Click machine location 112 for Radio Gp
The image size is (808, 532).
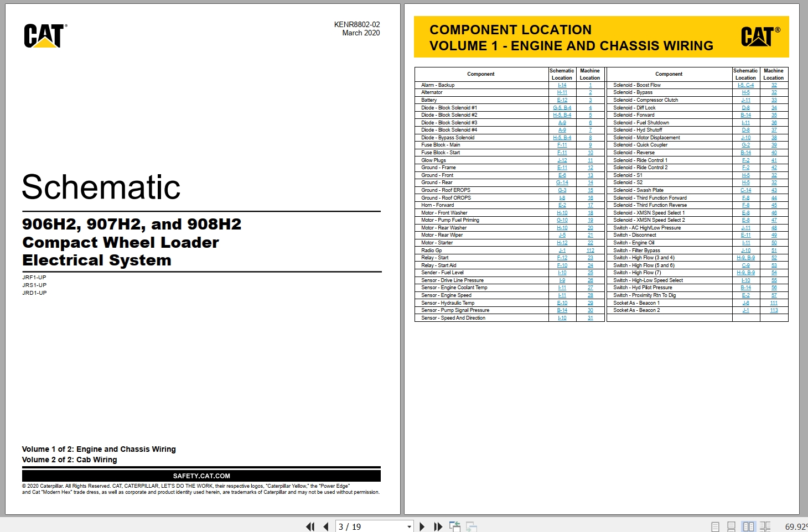tap(590, 251)
